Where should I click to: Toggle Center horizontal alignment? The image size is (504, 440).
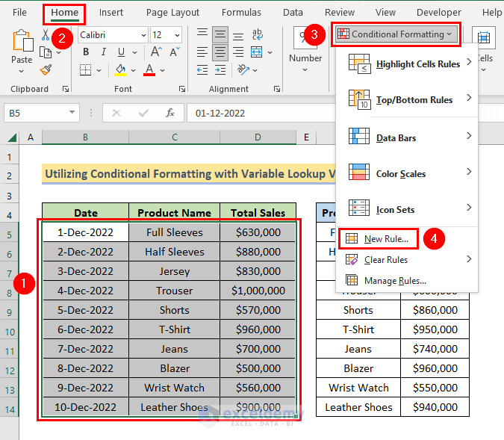point(220,52)
